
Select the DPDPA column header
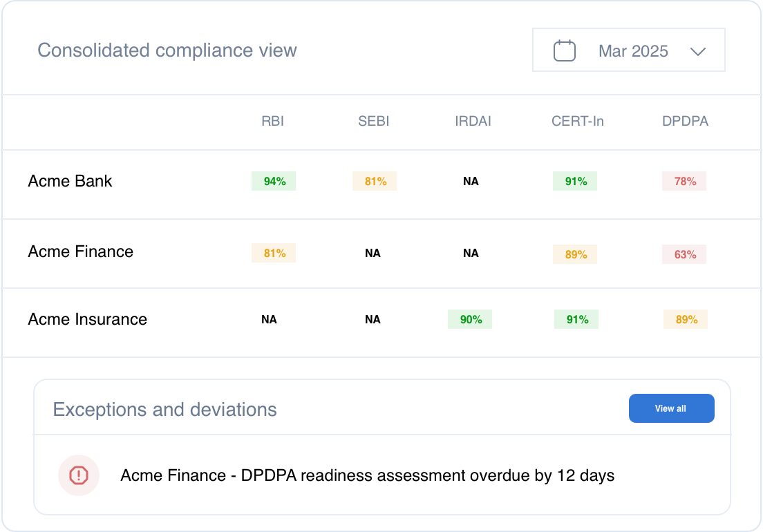tap(685, 122)
